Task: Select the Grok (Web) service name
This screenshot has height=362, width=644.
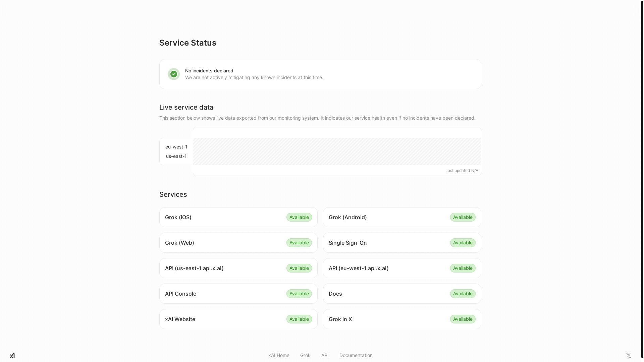Action: [179, 243]
